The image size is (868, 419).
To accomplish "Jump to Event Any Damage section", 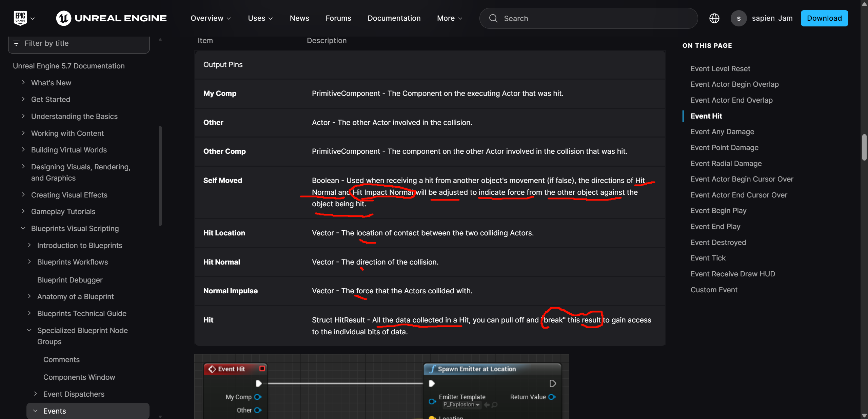I will 722,132.
